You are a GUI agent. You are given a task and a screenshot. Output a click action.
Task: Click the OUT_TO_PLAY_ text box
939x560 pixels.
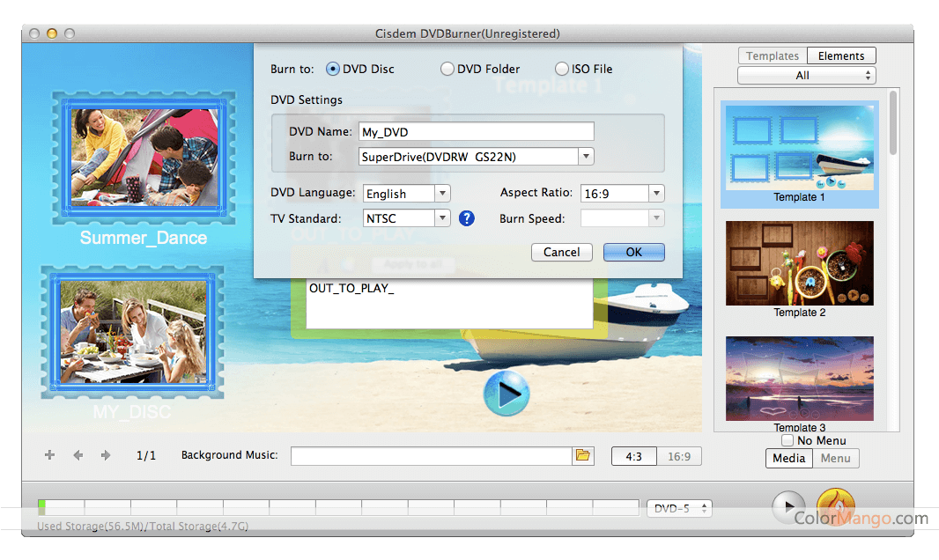(x=449, y=303)
